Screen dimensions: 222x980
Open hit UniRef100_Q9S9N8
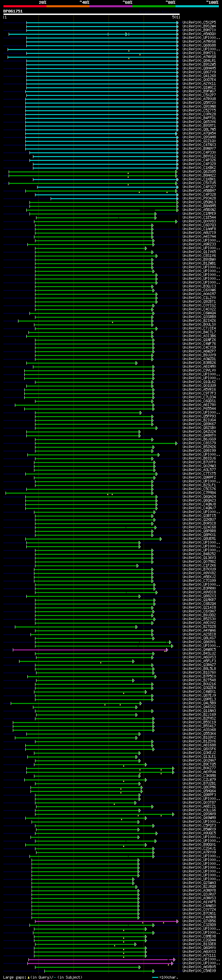pos(199,106)
